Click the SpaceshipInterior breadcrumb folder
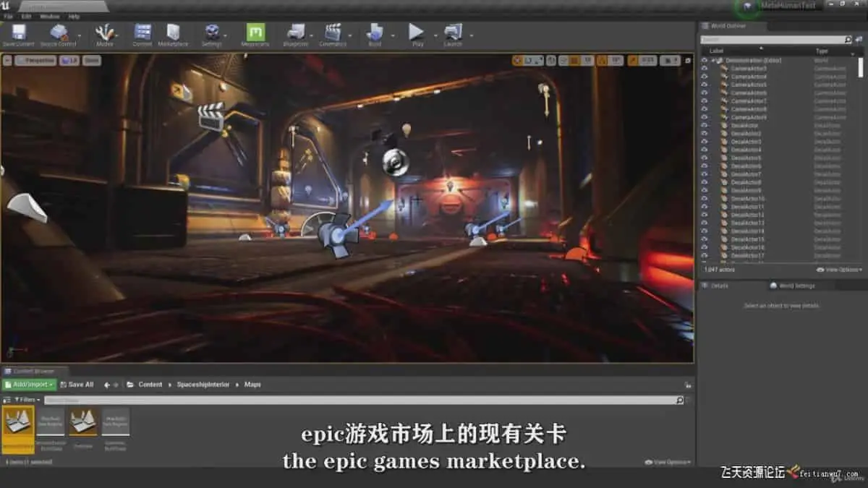The width and height of the screenshot is (868, 488). [x=205, y=385]
